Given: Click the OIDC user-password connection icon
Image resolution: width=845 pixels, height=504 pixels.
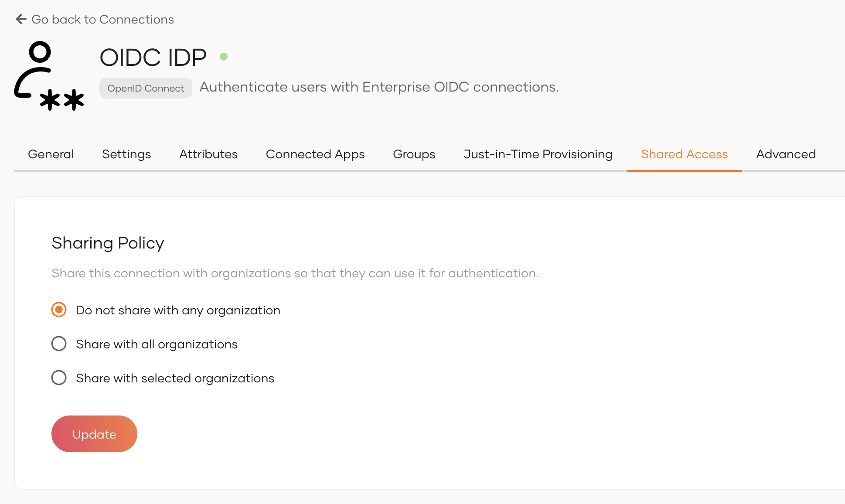Looking at the screenshot, I should tap(49, 75).
